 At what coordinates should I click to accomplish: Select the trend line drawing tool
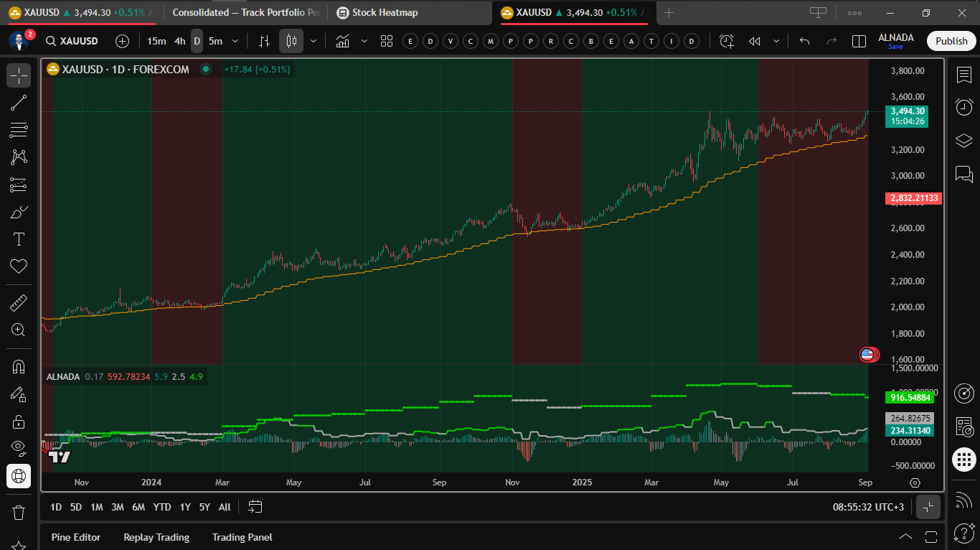coord(19,103)
